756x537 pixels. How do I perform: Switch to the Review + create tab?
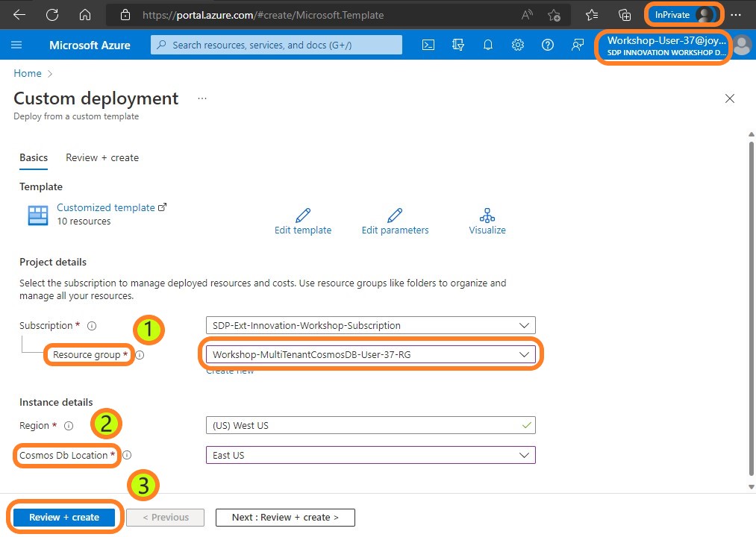click(102, 157)
